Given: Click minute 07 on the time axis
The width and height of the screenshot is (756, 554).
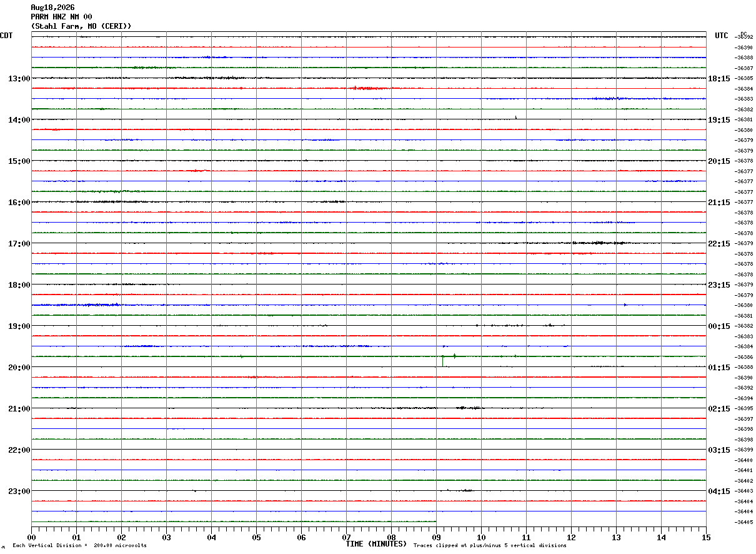Looking at the screenshot, I should pos(346,537).
